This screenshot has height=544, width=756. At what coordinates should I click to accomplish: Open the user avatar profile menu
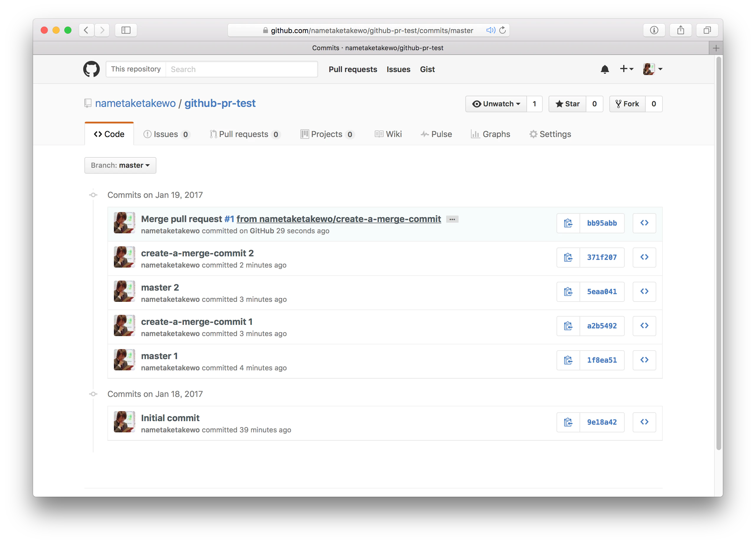point(652,69)
